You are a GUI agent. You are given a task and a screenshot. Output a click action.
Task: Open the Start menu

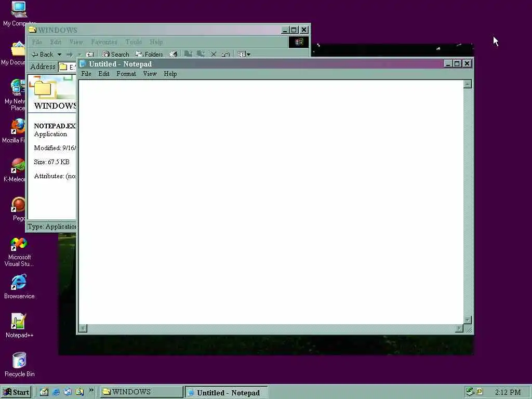16,392
